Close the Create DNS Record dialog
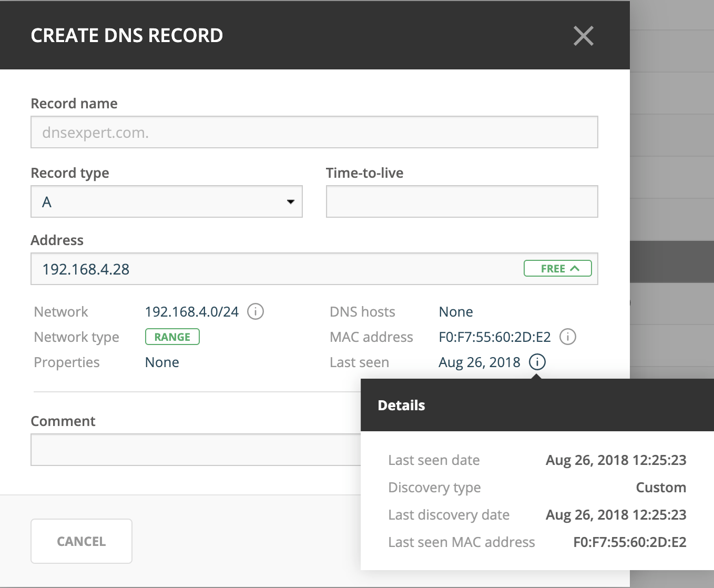The image size is (714, 588). [x=583, y=36]
